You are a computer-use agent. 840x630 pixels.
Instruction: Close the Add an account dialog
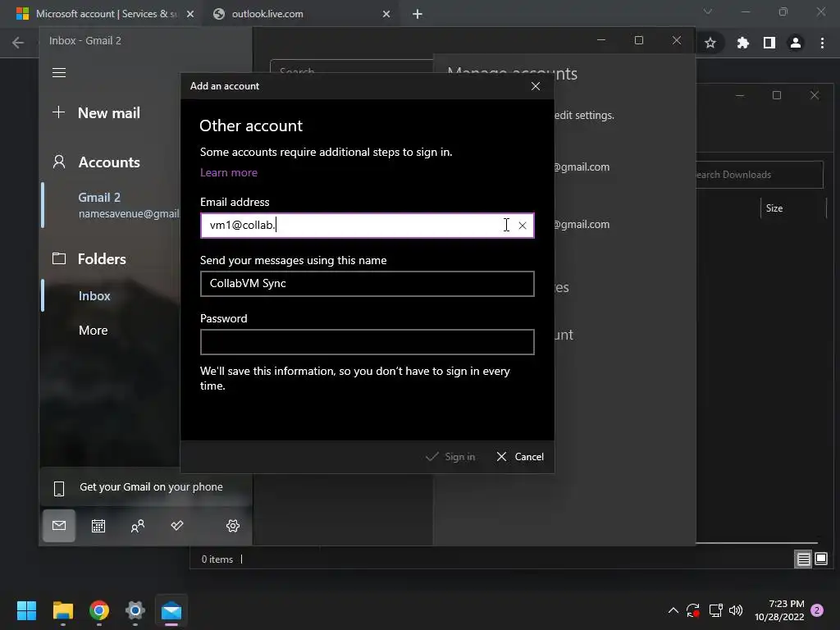[x=535, y=86]
